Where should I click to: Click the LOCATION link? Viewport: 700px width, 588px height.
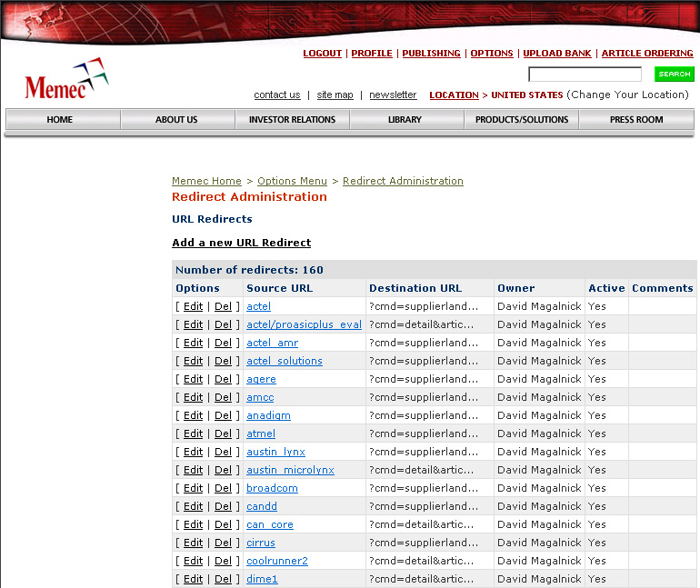(454, 95)
